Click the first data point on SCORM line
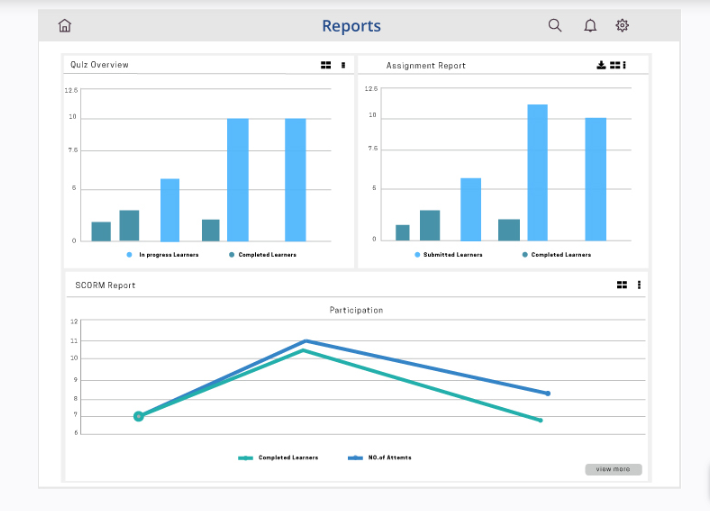 139,416
